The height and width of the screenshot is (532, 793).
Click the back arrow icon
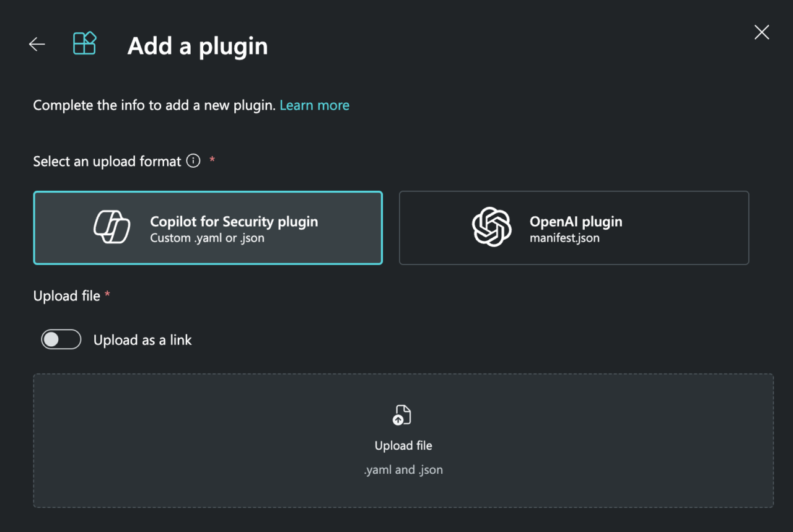point(37,44)
